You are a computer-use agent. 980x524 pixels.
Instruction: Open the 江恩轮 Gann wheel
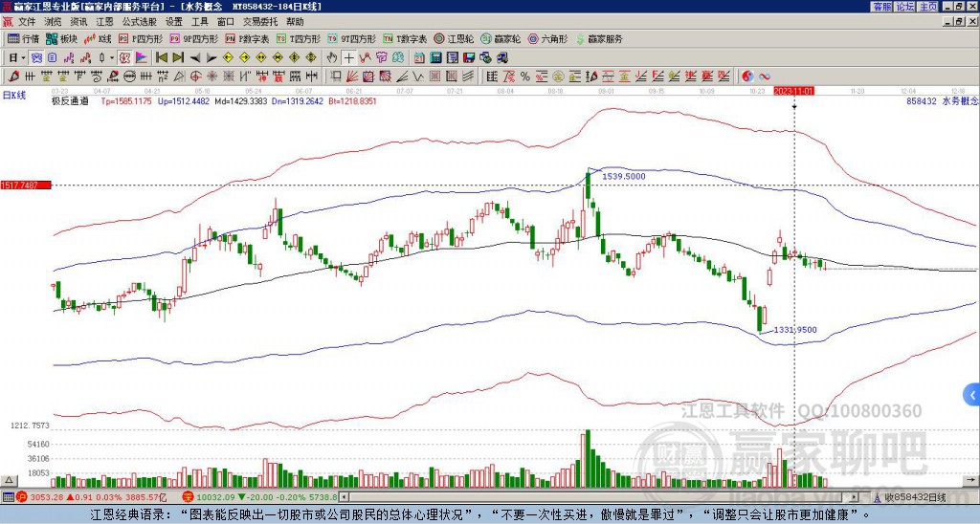[454, 38]
